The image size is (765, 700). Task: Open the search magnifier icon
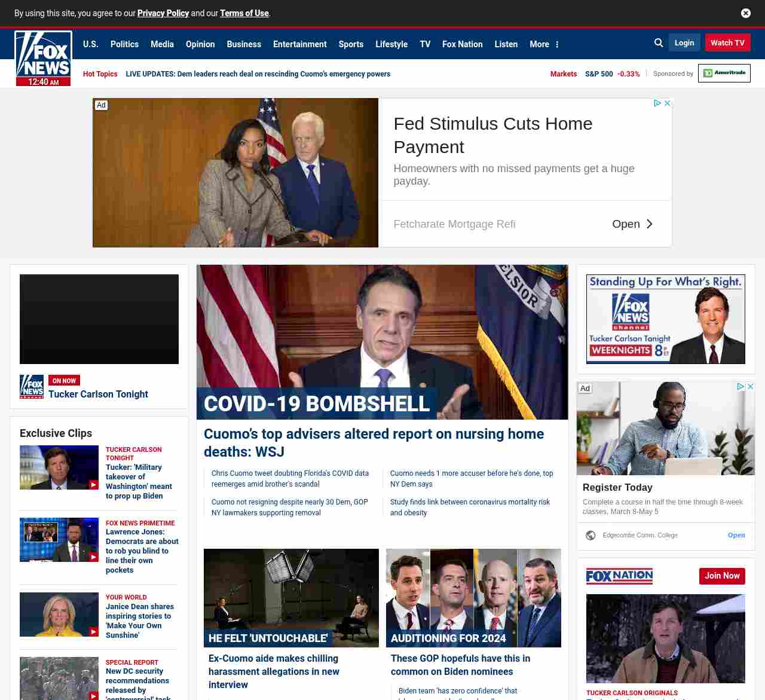point(659,43)
